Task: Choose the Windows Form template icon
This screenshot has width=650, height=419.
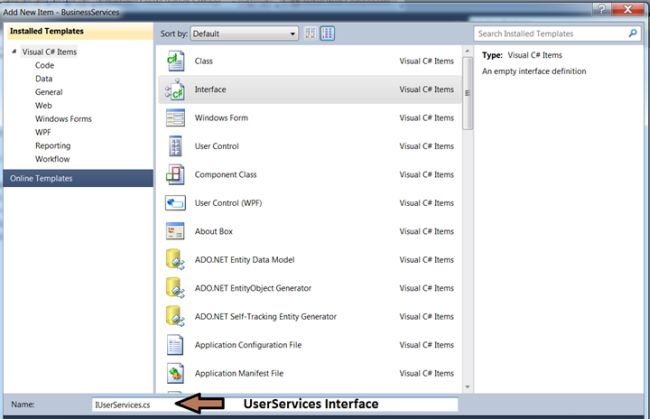Action: (x=175, y=118)
